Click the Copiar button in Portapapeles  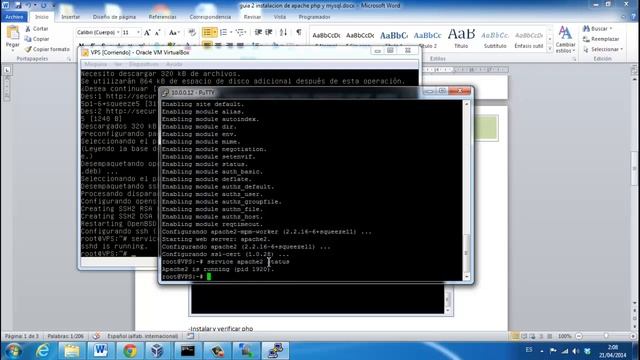click(37, 39)
